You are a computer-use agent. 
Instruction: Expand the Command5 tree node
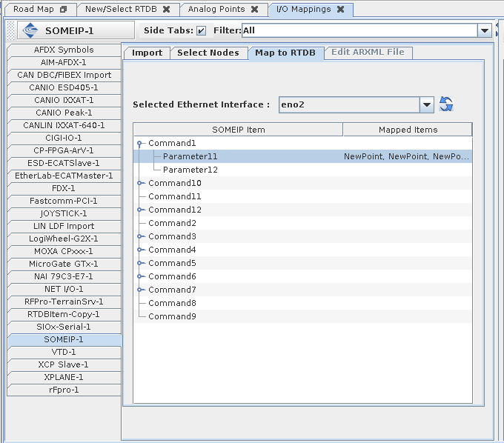139,263
